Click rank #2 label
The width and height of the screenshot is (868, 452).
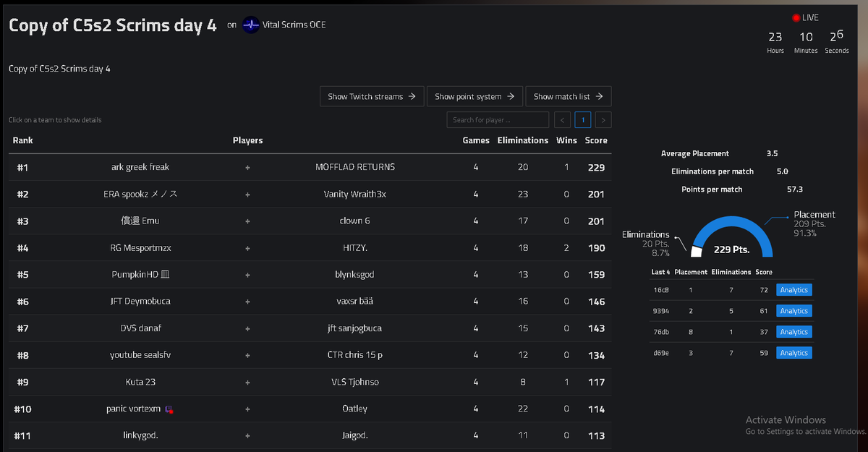click(x=22, y=194)
